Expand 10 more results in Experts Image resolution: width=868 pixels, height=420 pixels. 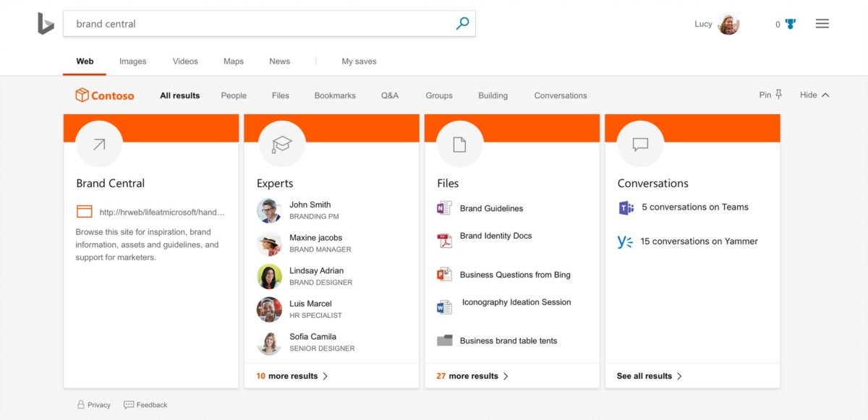[292, 376]
